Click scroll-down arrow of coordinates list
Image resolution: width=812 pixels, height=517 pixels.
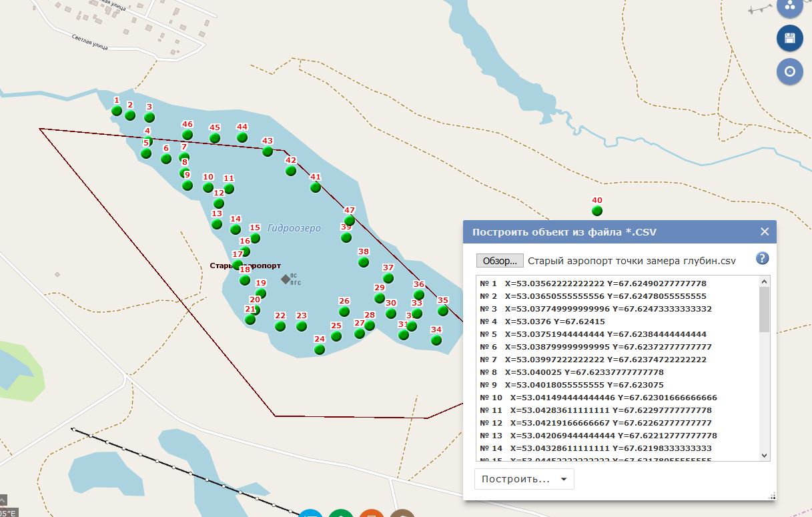point(765,455)
